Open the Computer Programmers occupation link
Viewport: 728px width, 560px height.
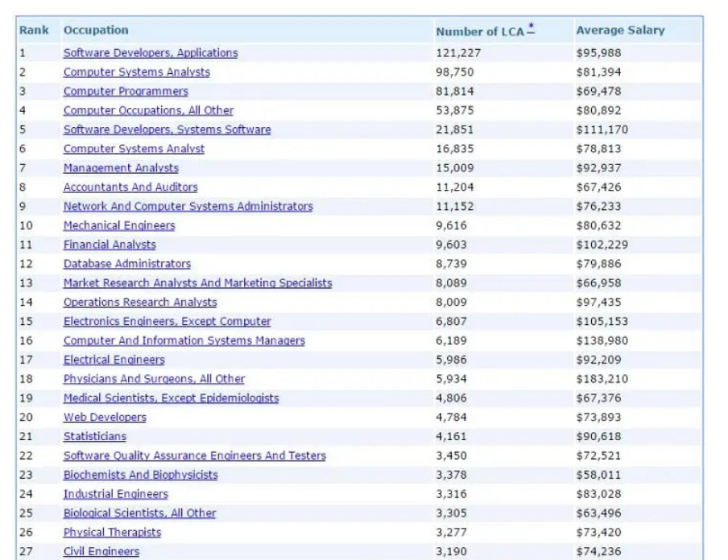[x=126, y=92]
